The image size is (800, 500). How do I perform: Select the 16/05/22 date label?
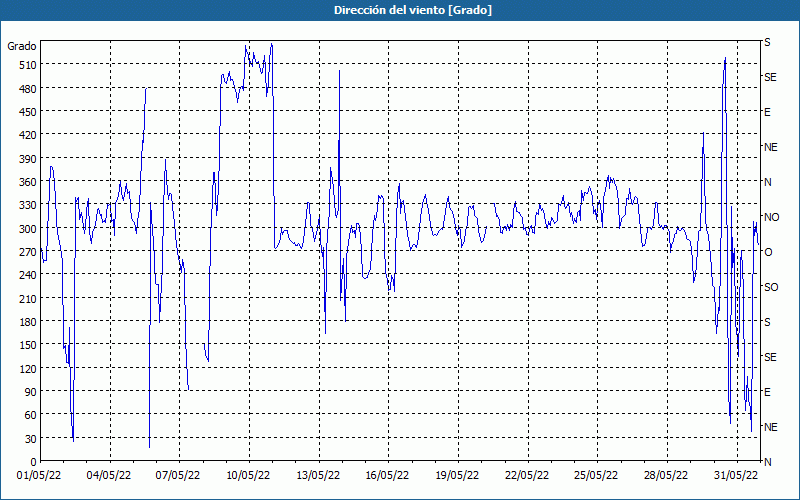pos(387,476)
